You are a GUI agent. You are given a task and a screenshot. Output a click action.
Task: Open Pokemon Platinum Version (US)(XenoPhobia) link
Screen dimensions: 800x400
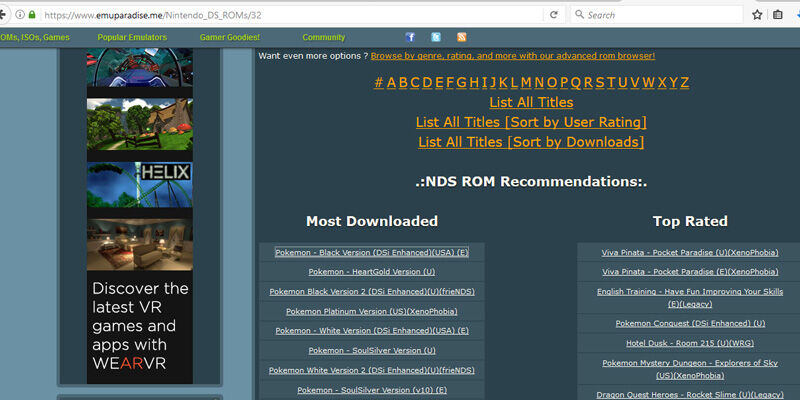[x=372, y=311]
